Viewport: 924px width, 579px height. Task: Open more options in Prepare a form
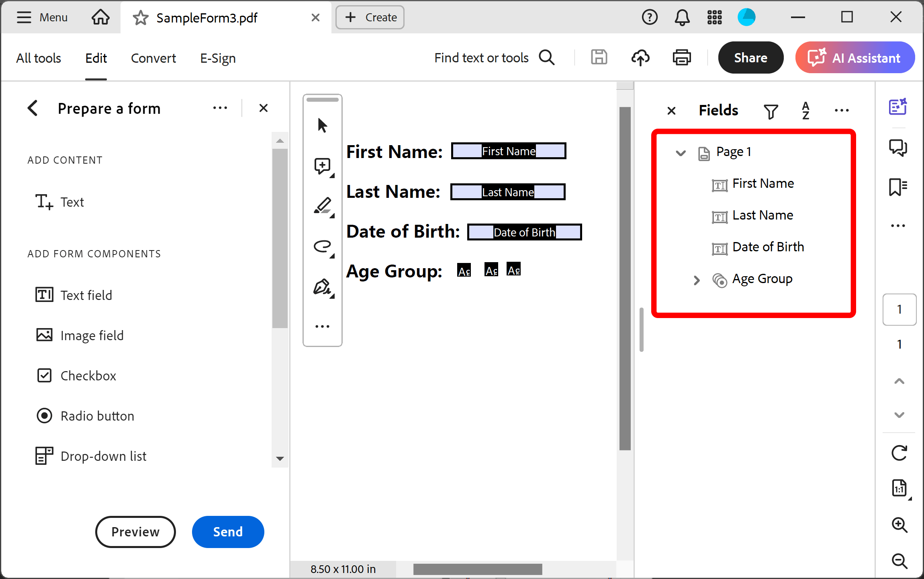click(220, 107)
